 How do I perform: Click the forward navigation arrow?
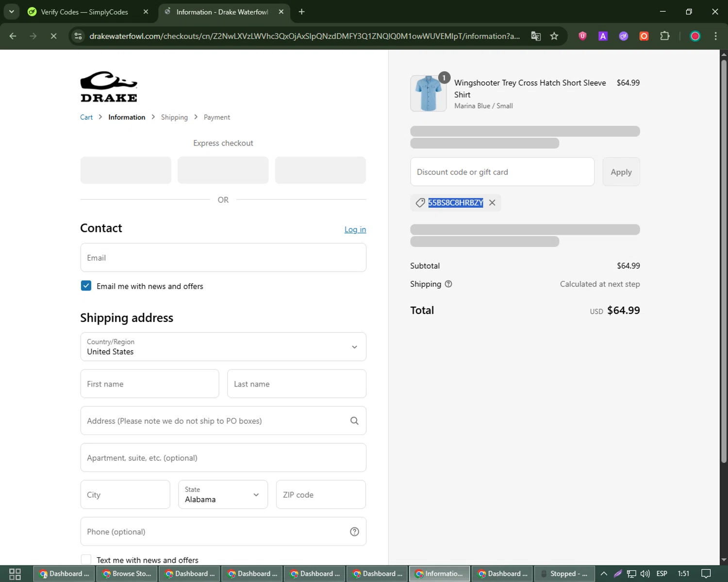click(33, 36)
